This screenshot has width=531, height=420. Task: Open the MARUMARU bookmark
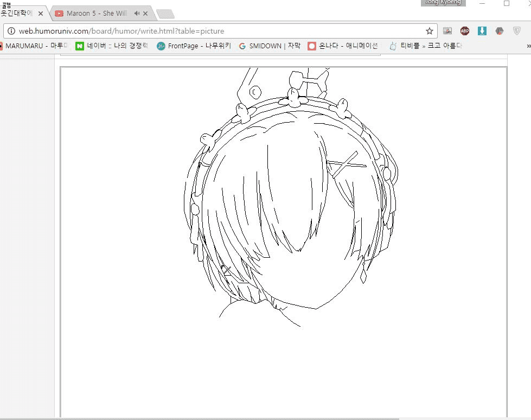(x=34, y=46)
